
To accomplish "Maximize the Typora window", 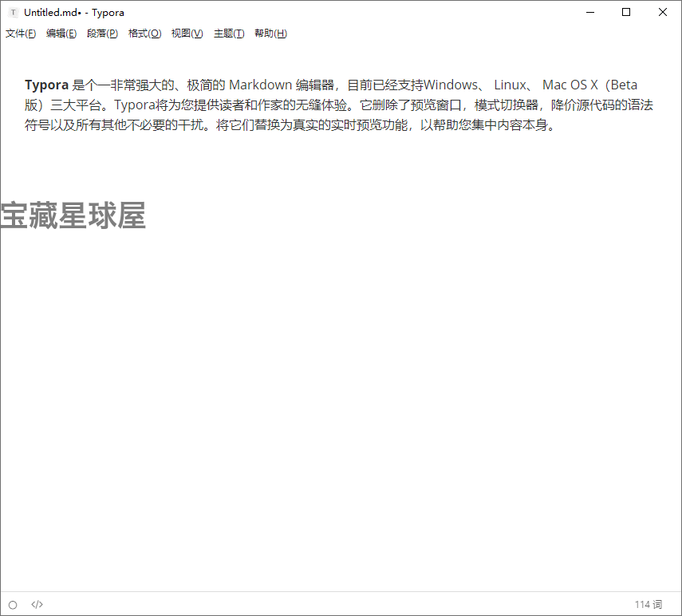I will [x=626, y=12].
